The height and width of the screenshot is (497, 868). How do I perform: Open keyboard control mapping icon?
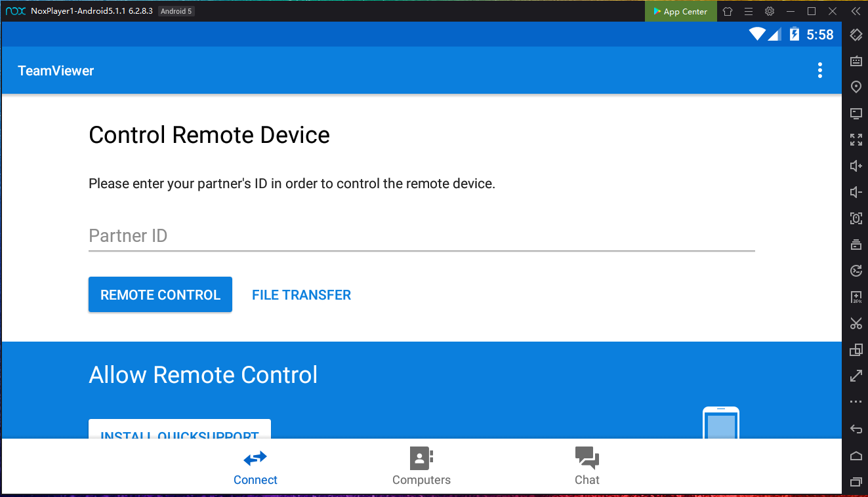[856, 61]
